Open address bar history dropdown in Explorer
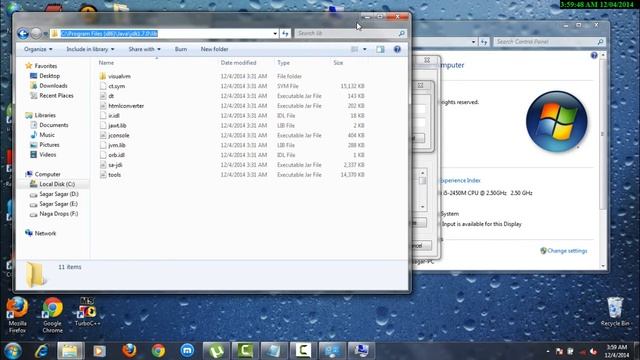This screenshot has width=640, height=360. (275, 33)
